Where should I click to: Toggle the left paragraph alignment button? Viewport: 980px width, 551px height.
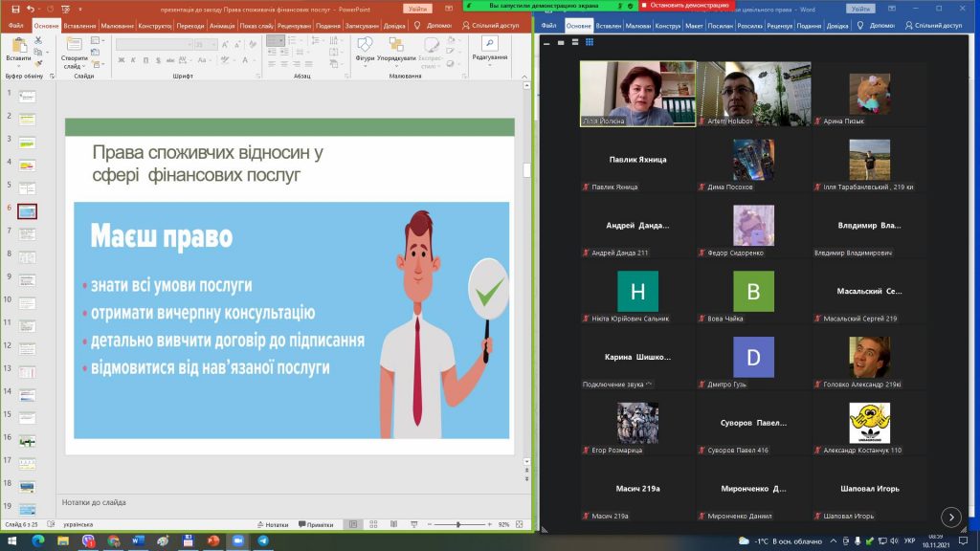pyautogui.click(x=272, y=64)
